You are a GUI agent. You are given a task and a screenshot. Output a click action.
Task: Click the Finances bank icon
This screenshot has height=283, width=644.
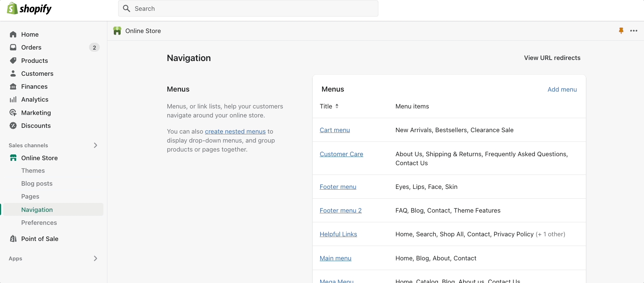pos(13,87)
